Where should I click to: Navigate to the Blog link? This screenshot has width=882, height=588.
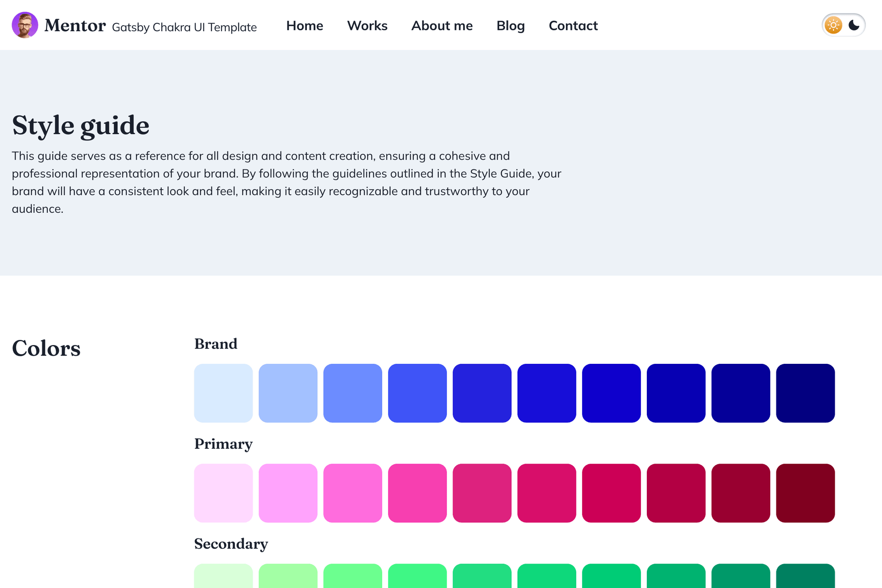click(510, 26)
